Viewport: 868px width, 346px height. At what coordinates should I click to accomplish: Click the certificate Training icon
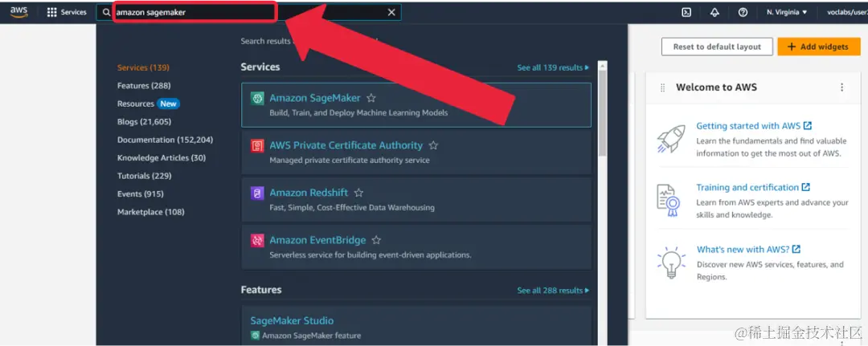point(668,200)
